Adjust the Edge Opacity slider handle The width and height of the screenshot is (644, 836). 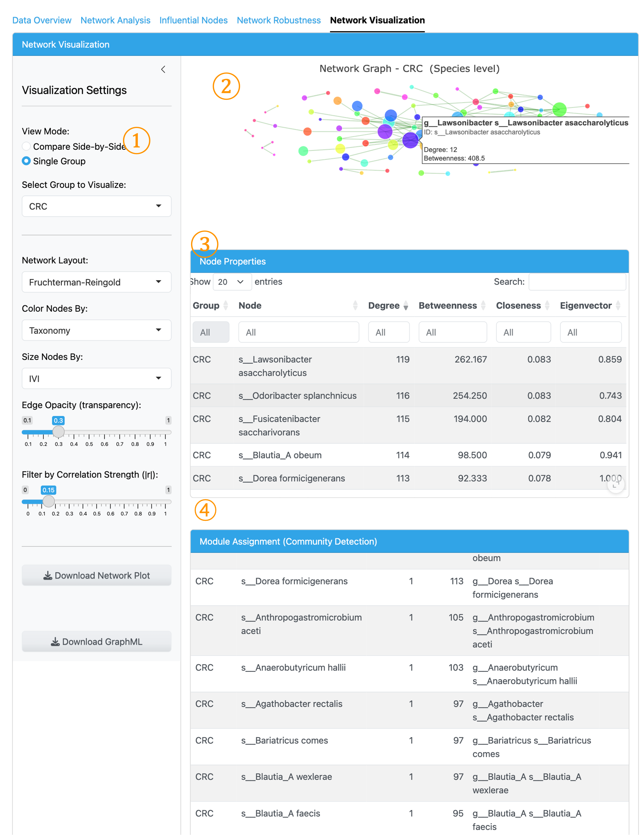[x=58, y=432]
